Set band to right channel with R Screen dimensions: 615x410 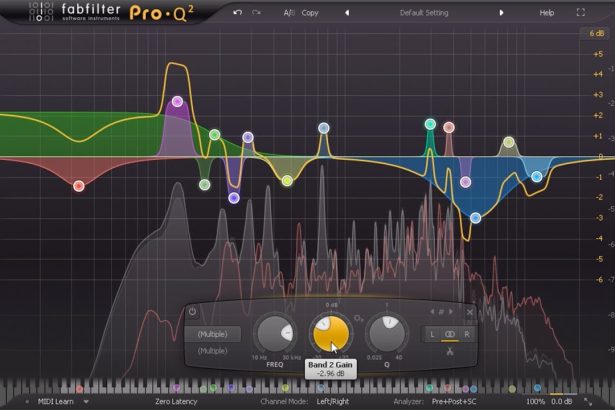466,333
